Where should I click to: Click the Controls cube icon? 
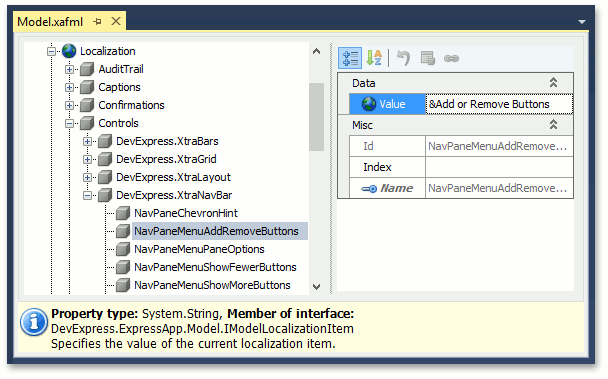click(x=87, y=123)
